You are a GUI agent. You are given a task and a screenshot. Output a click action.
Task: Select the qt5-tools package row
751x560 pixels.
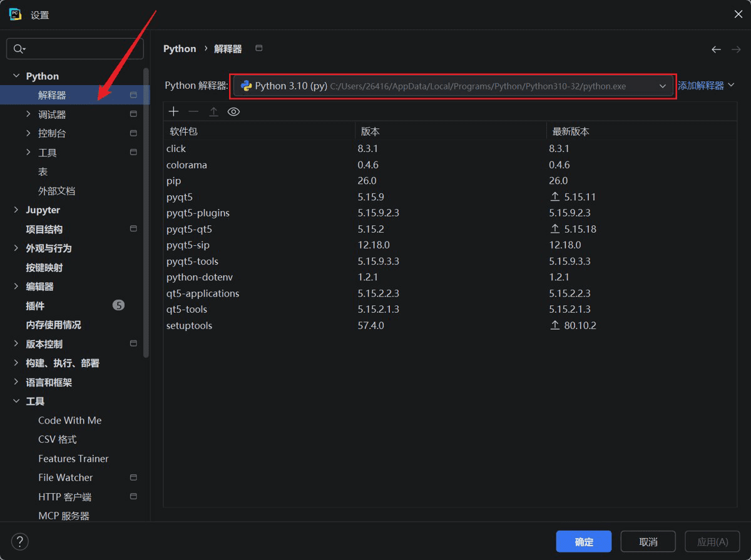coord(450,309)
